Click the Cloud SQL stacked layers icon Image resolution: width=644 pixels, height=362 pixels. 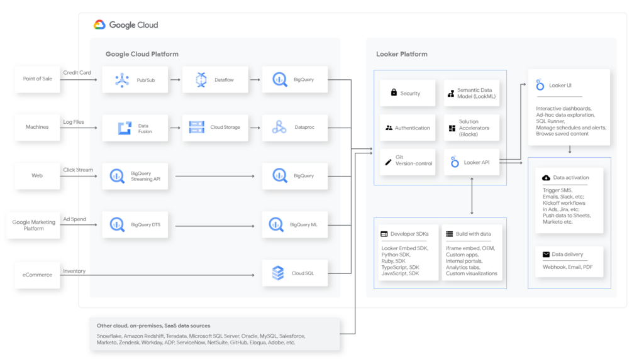(x=278, y=273)
